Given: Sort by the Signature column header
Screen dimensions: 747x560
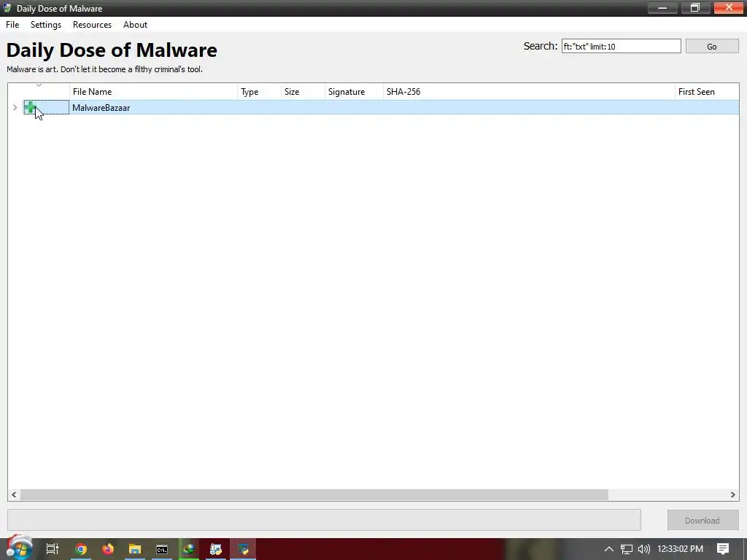Looking at the screenshot, I should pos(354,91).
